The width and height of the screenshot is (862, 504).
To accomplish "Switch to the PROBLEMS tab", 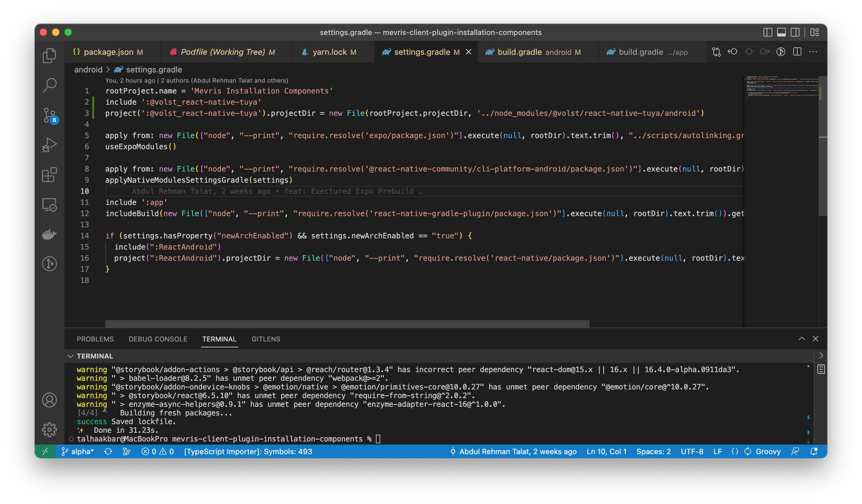I will [x=95, y=338].
